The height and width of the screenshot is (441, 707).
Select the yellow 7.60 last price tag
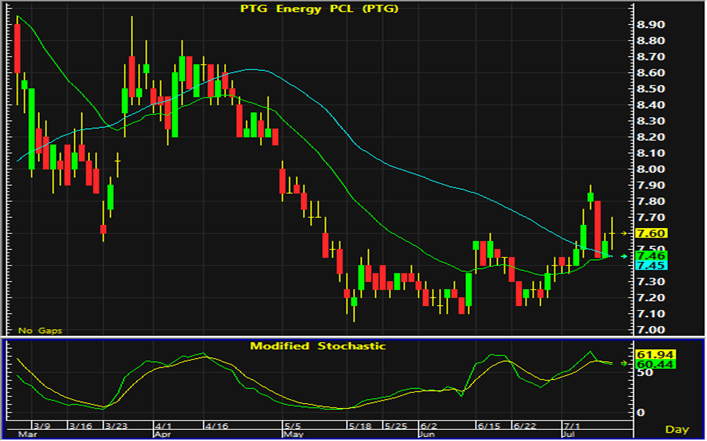[651, 233]
